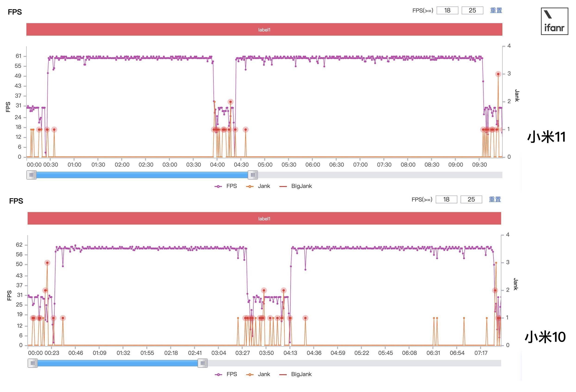Click bottom chart FPS threshold field showing 18

click(446, 199)
